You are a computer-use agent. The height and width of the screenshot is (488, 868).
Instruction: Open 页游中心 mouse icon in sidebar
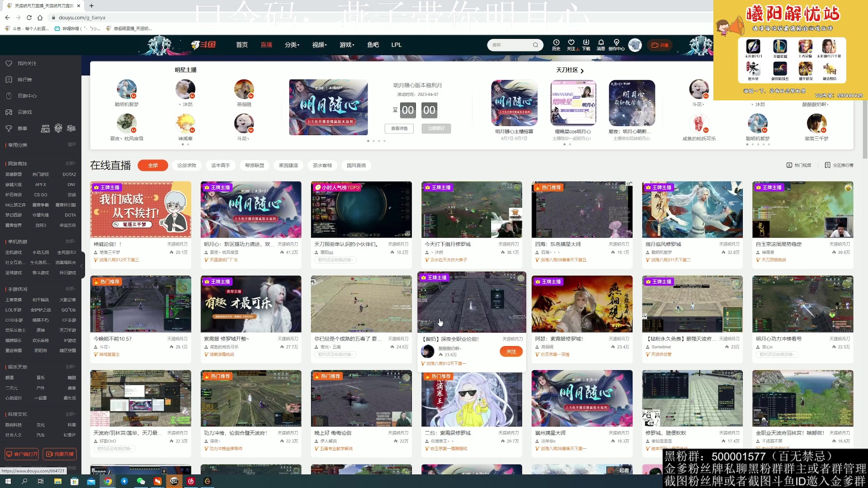tap(9, 96)
